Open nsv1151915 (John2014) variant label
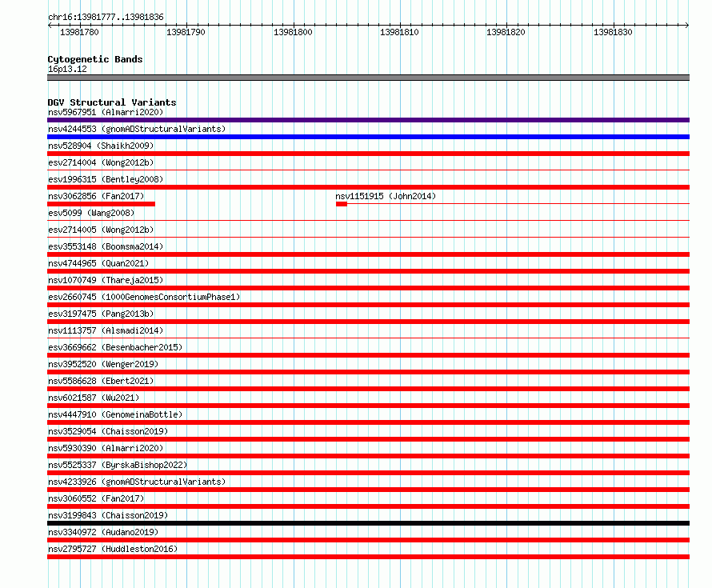 tap(386, 196)
